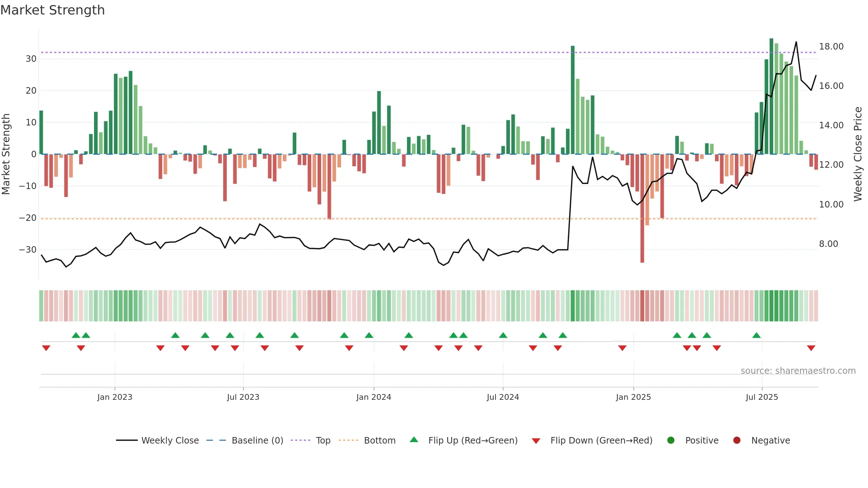Click the 14.00 price axis label
This screenshot has height=488, width=868.
click(x=831, y=125)
